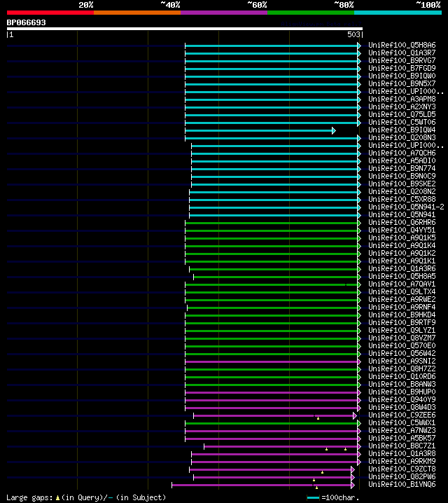Click the white query sequence bar
448x503 pixels.
pos(185,29)
